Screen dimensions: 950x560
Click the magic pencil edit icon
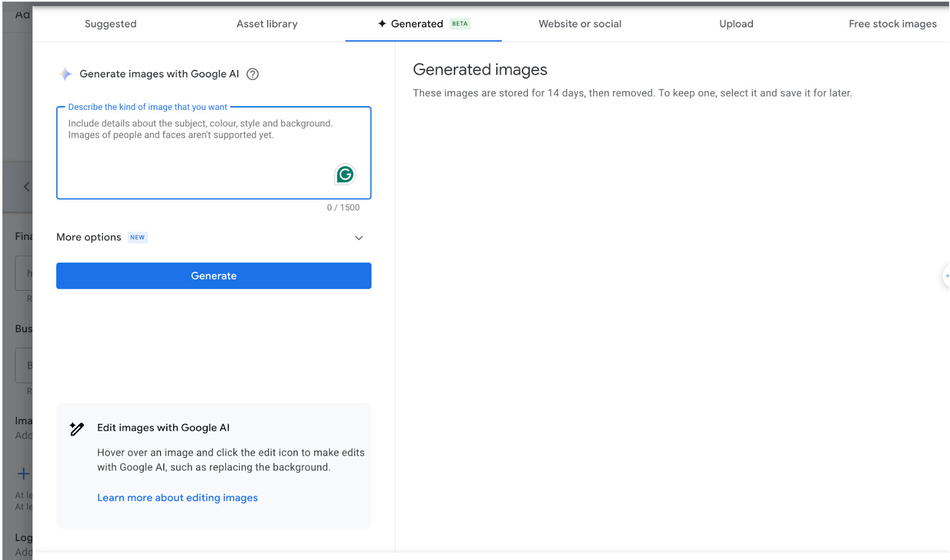77,429
